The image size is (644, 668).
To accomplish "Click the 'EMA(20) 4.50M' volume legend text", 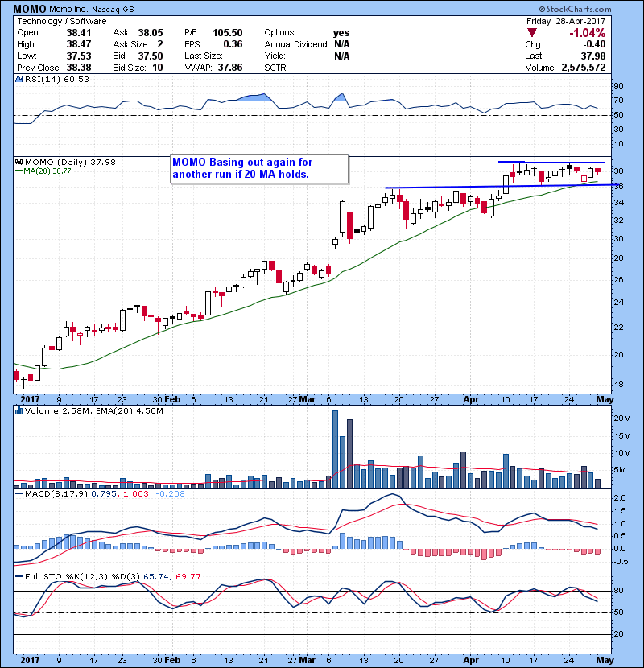I will tap(130, 411).
